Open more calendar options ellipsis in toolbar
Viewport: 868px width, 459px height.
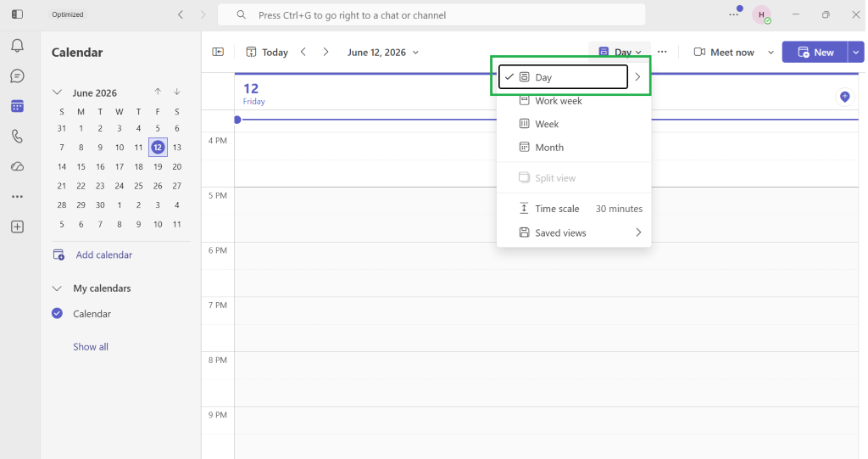click(x=662, y=52)
